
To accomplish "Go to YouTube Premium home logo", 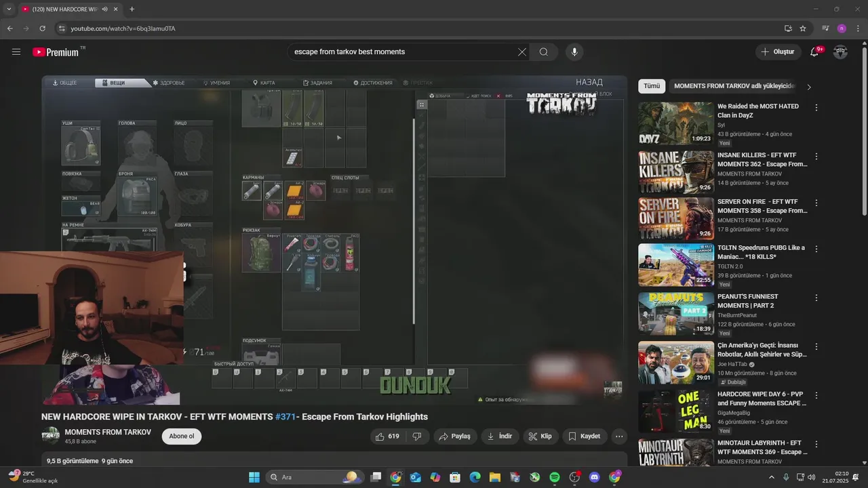I will pyautogui.click(x=56, y=52).
